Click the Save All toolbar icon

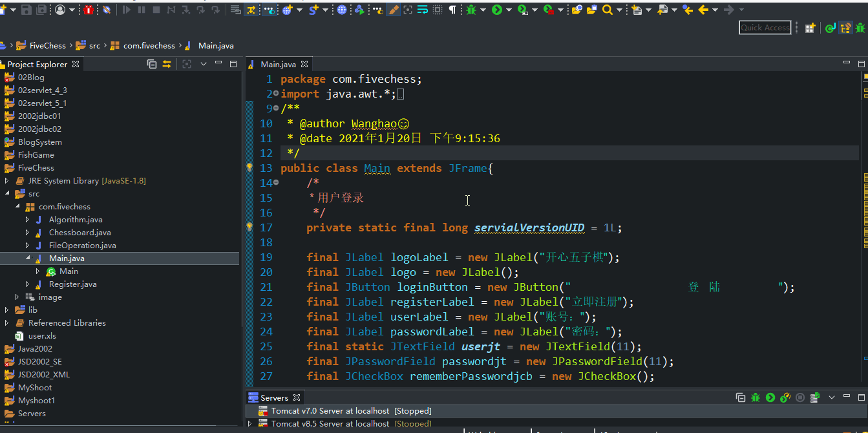[x=41, y=10]
